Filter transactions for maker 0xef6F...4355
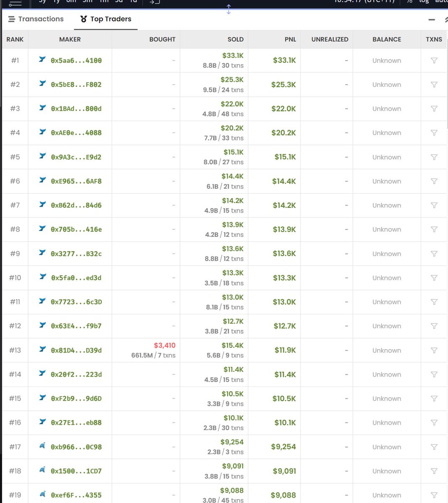The image size is (448, 503). pyautogui.click(x=434, y=495)
